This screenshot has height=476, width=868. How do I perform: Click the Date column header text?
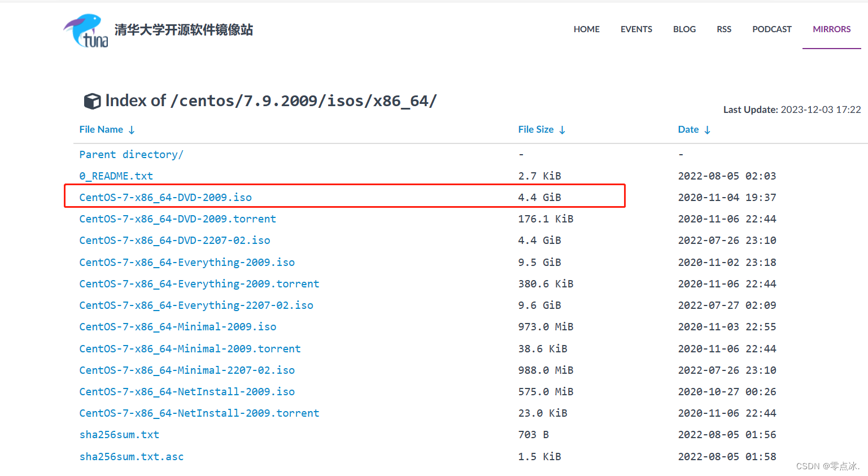pyautogui.click(x=688, y=130)
